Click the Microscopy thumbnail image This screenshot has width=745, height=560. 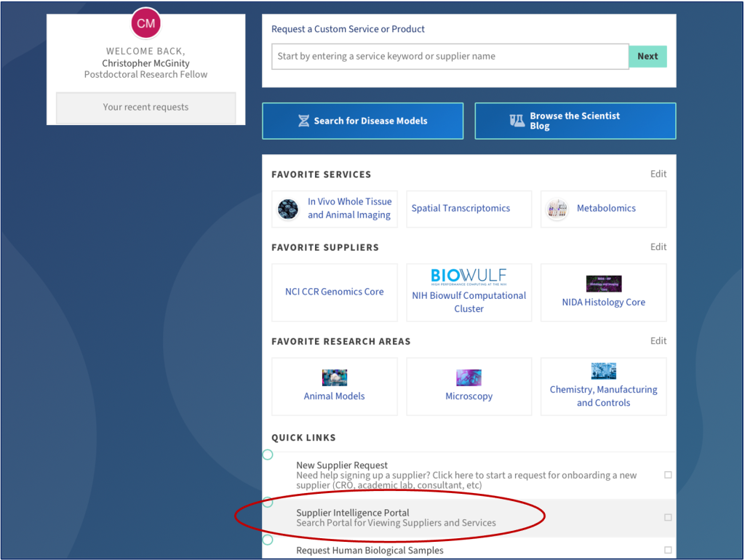(x=469, y=377)
